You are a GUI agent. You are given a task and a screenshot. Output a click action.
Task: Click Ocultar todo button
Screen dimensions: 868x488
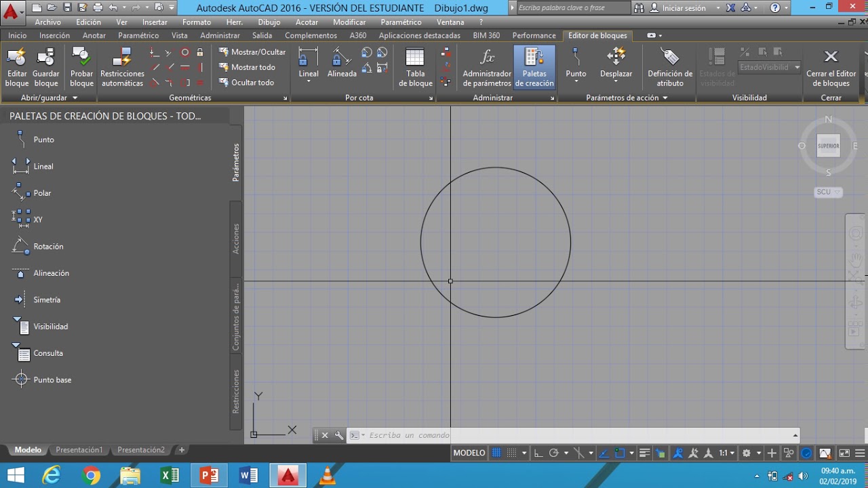tap(246, 83)
